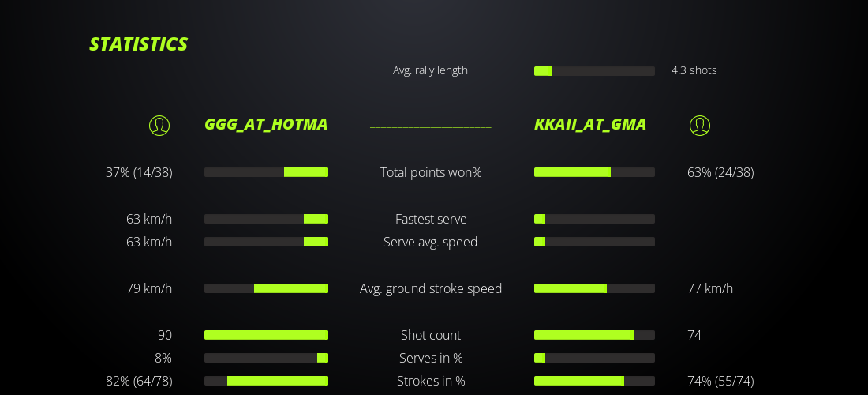Click GGG_AT_HOTMA's total points won bar

point(266,172)
